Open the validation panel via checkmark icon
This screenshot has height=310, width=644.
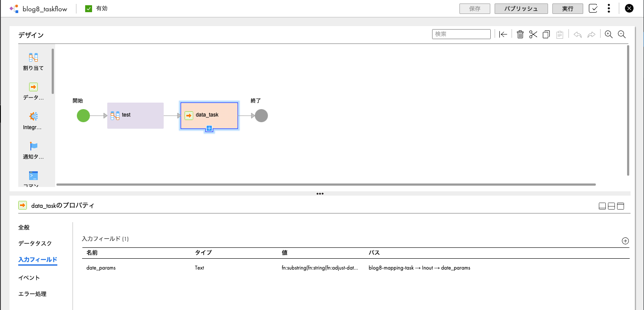593,8
